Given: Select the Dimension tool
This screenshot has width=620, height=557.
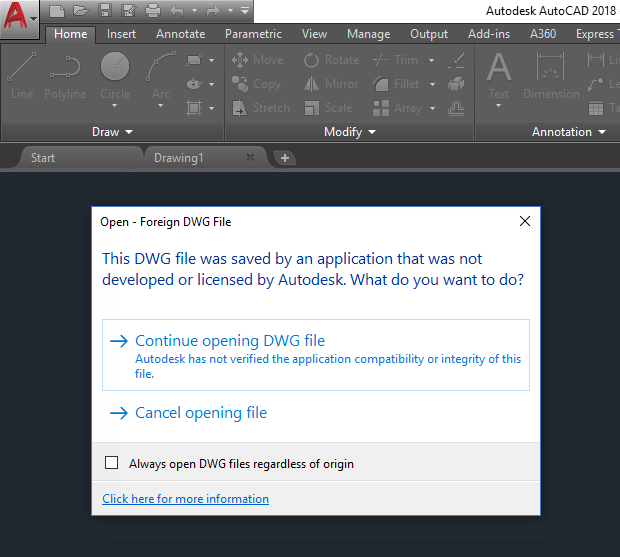Looking at the screenshot, I should coord(551,76).
